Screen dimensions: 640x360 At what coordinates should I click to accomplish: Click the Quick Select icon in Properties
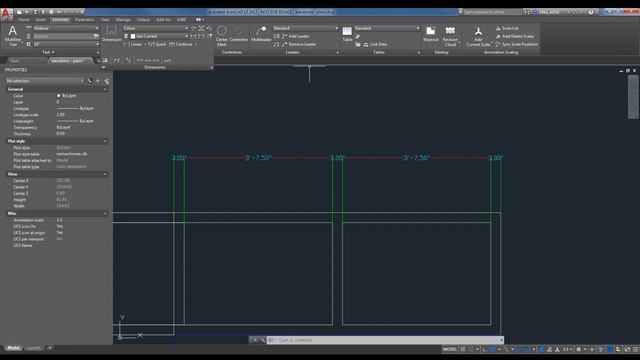click(x=107, y=81)
